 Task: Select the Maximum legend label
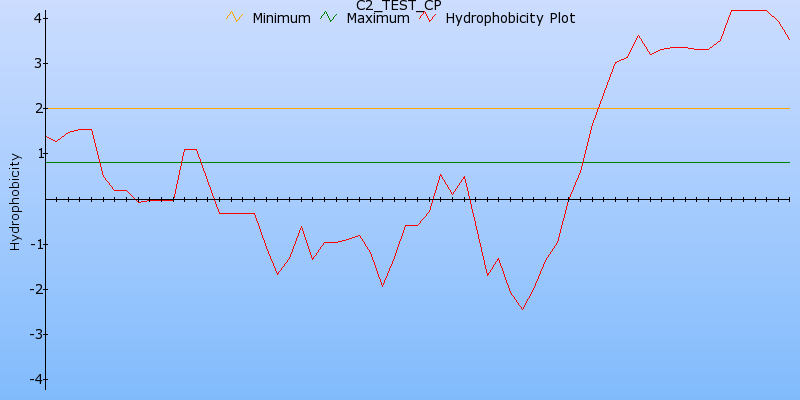click(x=377, y=18)
